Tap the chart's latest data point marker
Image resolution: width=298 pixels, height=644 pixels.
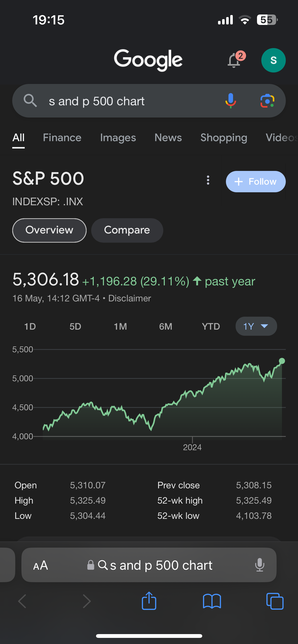click(282, 361)
